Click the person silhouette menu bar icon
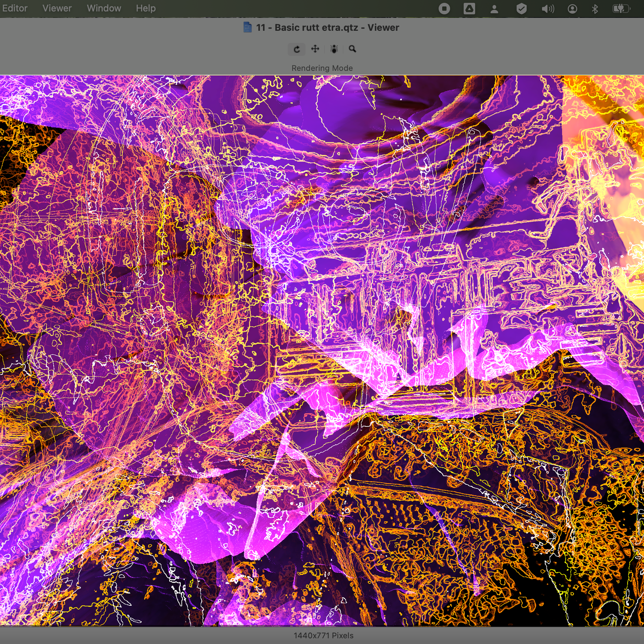The height and width of the screenshot is (644, 644). (494, 9)
